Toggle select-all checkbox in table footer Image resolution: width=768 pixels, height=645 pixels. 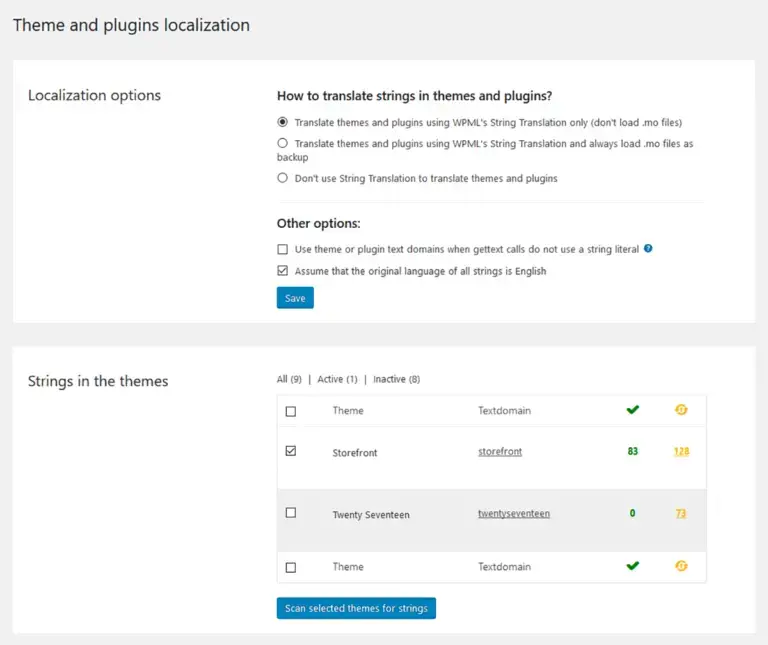291,567
